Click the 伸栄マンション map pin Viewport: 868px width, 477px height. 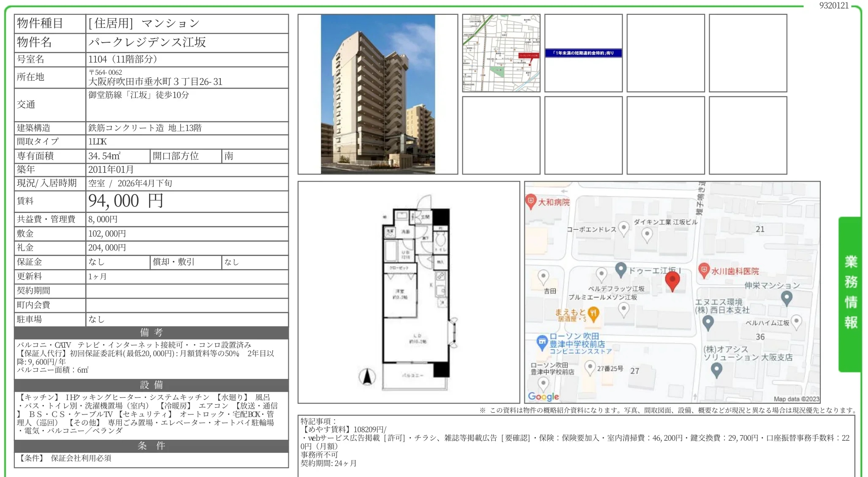pos(786,297)
